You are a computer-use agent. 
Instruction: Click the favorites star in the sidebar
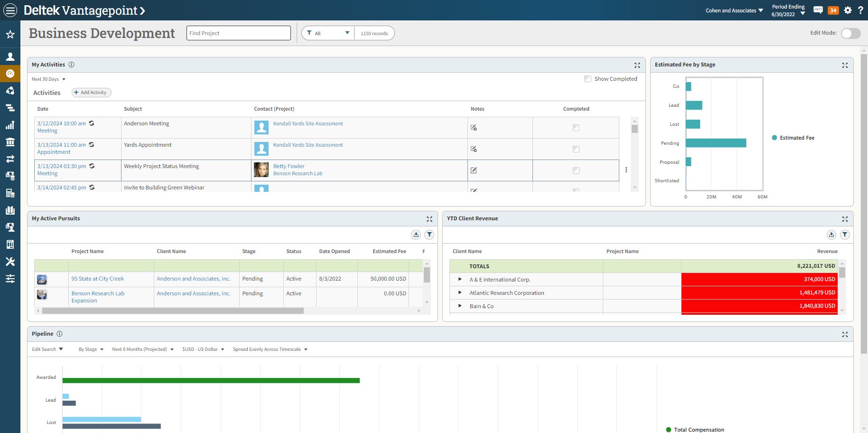[10, 35]
